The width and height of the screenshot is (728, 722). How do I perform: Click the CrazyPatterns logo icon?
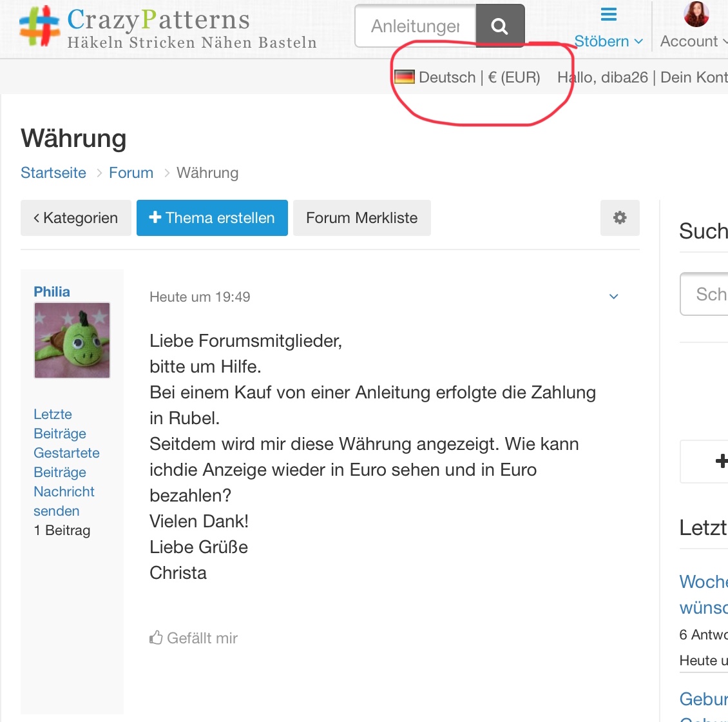[39, 26]
